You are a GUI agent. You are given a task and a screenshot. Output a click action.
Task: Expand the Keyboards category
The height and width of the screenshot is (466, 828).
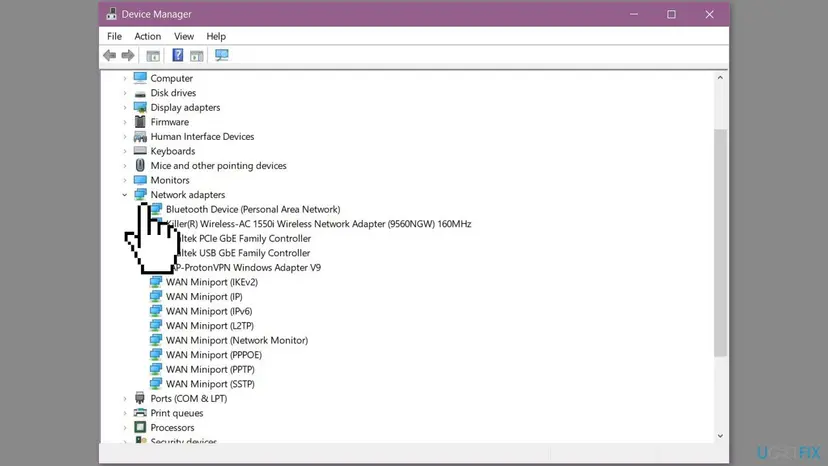(x=125, y=151)
